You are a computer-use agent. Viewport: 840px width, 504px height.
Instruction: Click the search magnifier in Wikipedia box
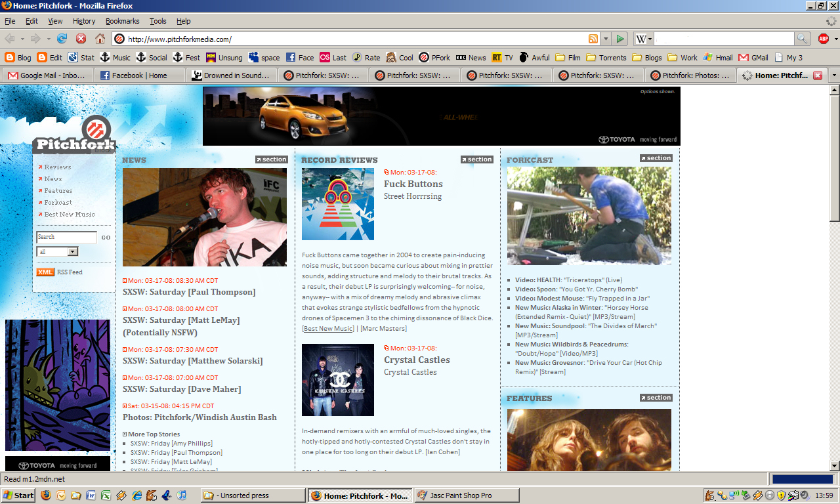coord(802,39)
